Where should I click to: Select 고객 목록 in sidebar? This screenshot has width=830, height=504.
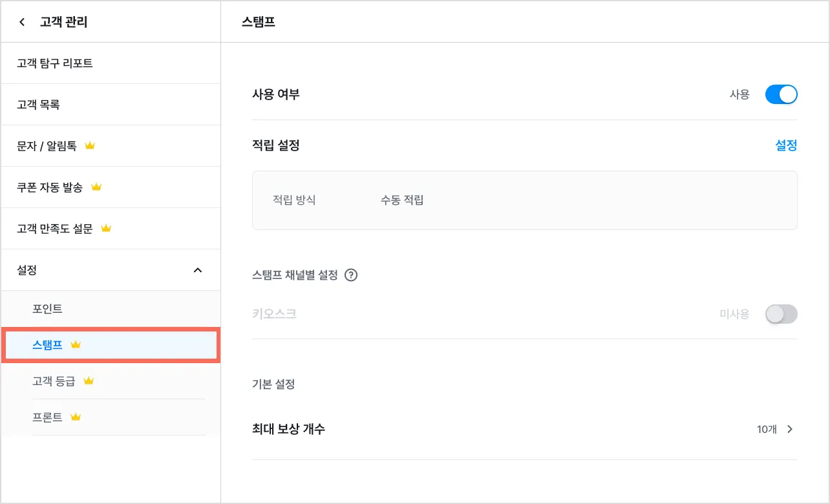tap(39, 105)
